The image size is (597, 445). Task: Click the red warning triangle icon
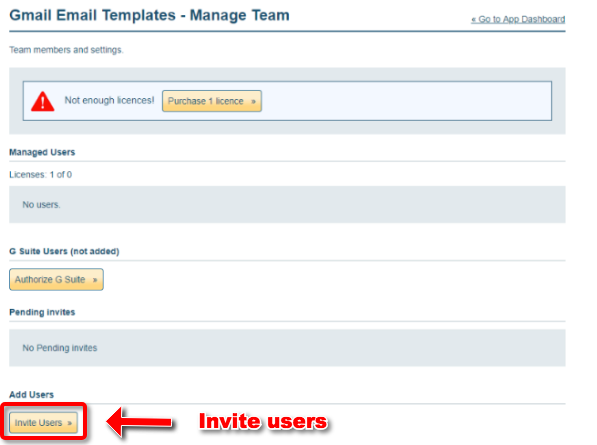point(43,101)
